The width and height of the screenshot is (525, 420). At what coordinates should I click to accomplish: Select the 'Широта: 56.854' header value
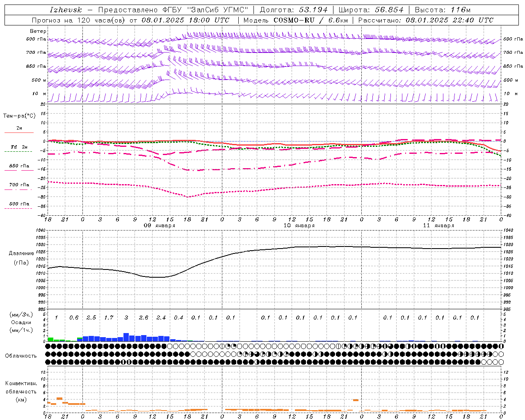(x=371, y=10)
